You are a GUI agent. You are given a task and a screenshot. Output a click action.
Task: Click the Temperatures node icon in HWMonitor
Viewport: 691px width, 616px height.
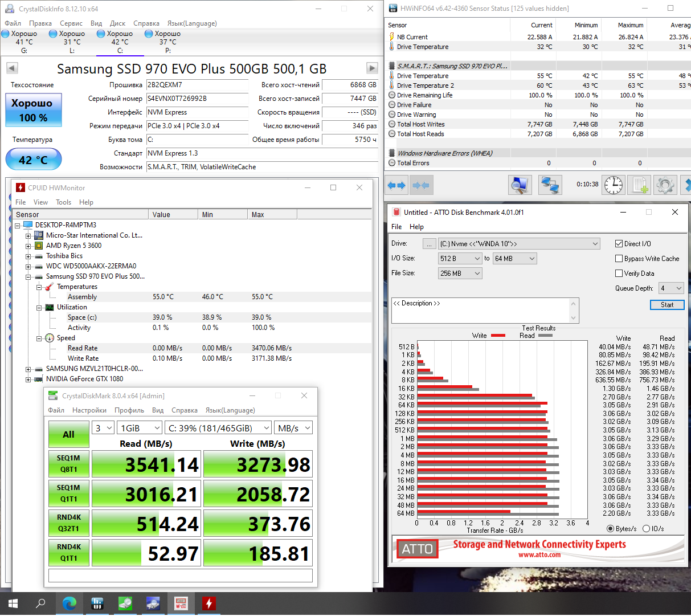[x=50, y=287]
